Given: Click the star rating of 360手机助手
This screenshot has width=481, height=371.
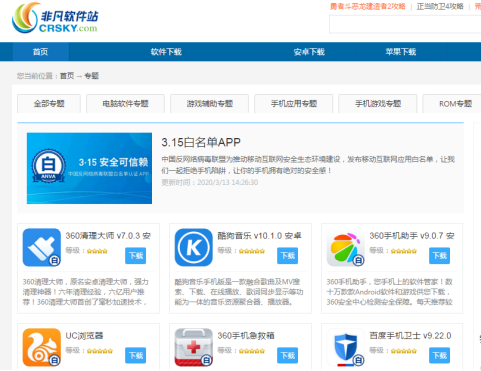Looking at the screenshot, I should point(404,251).
